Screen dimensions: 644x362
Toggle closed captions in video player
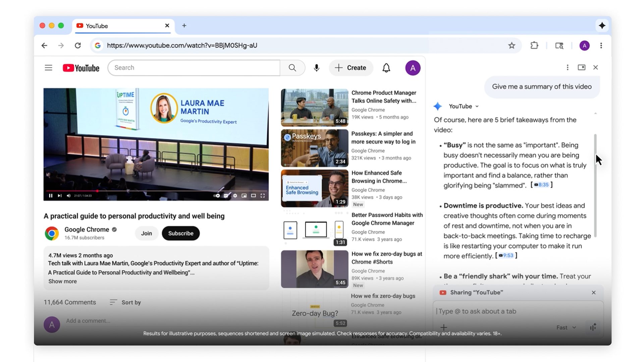[226, 196]
